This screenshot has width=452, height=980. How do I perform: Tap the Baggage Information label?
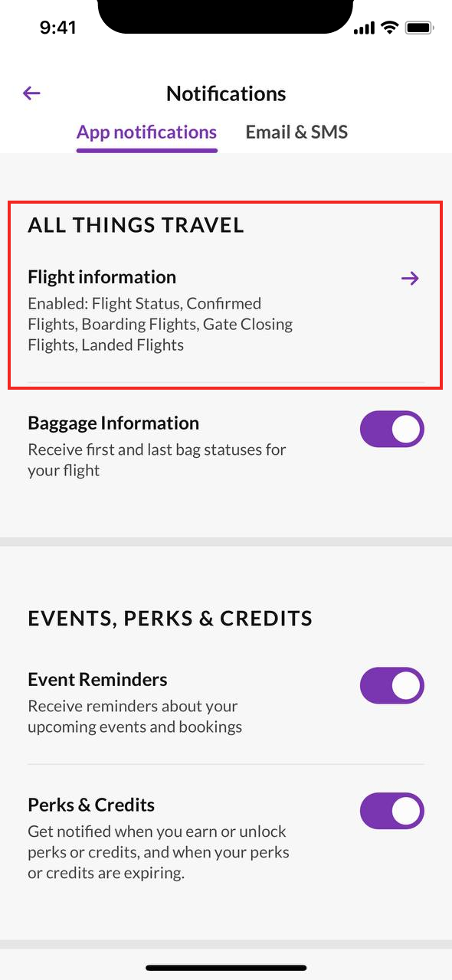click(x=113, y=423)
